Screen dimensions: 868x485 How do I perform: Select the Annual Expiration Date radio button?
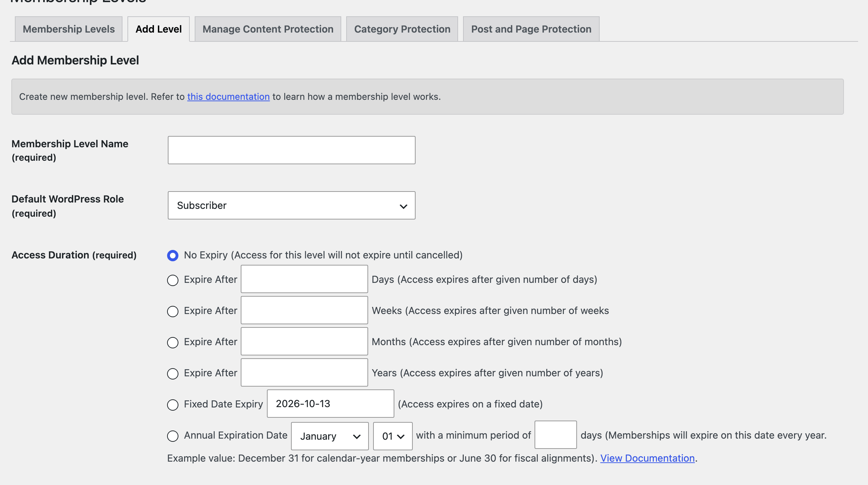173,436
